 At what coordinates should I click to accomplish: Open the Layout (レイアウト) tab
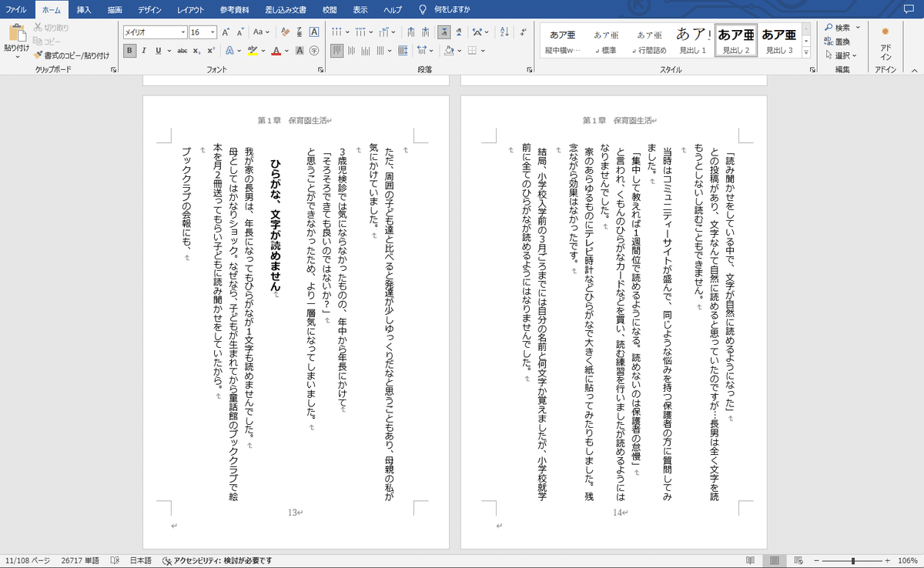190,9
